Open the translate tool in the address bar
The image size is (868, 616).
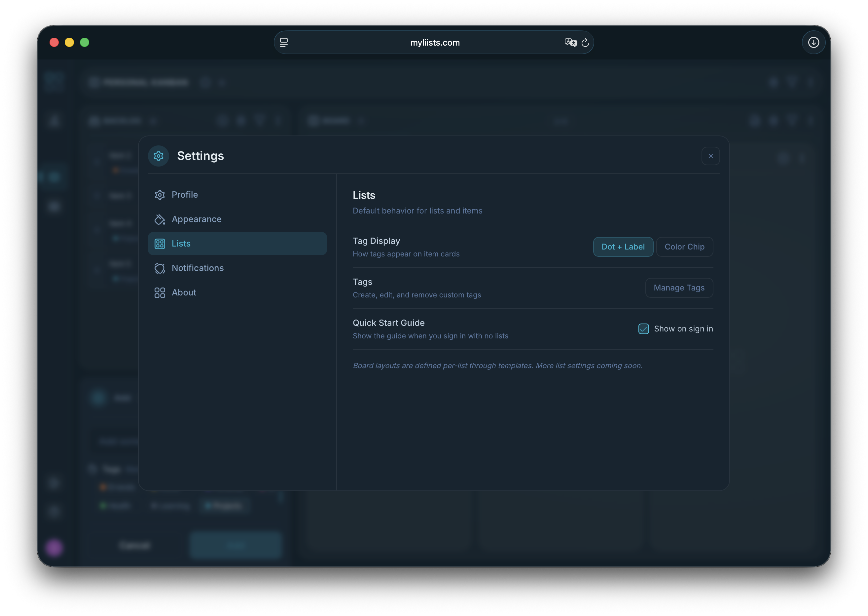570,43
